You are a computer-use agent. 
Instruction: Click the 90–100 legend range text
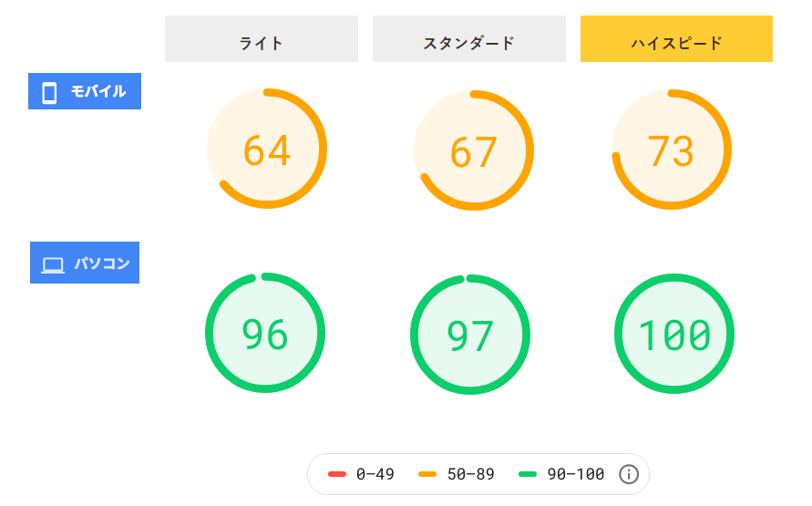(x=576, y=474)
